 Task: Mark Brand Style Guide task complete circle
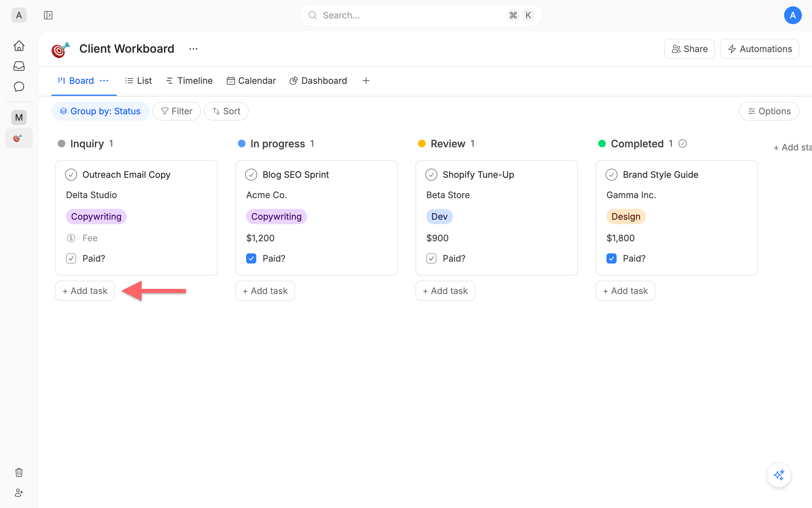612,175
